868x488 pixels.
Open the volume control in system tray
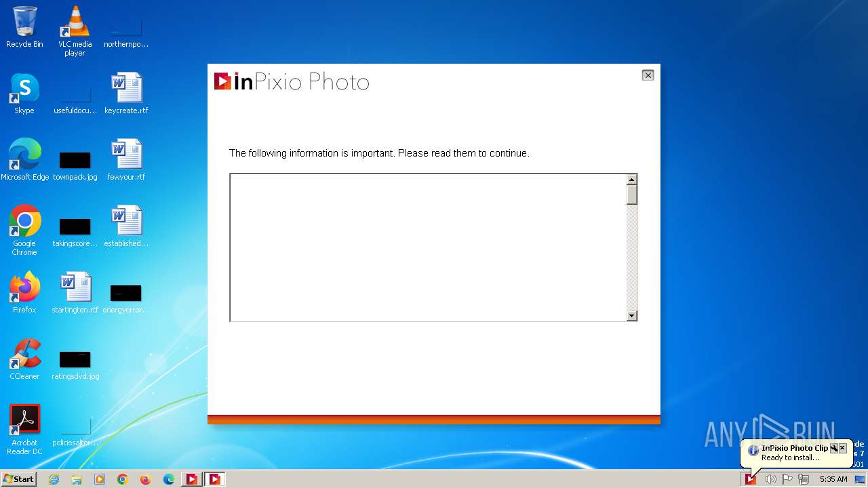(770, 479)
